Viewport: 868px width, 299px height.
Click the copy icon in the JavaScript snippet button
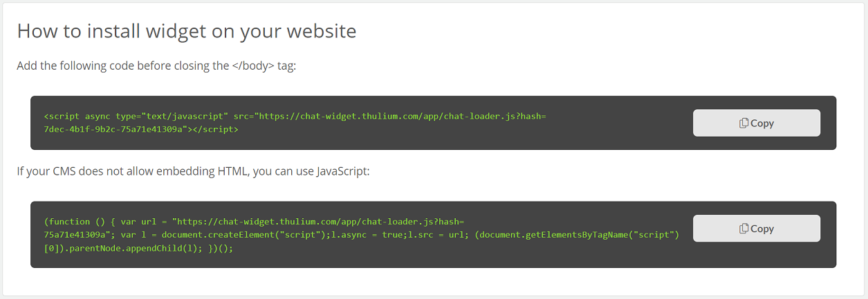tap(744, 229)
